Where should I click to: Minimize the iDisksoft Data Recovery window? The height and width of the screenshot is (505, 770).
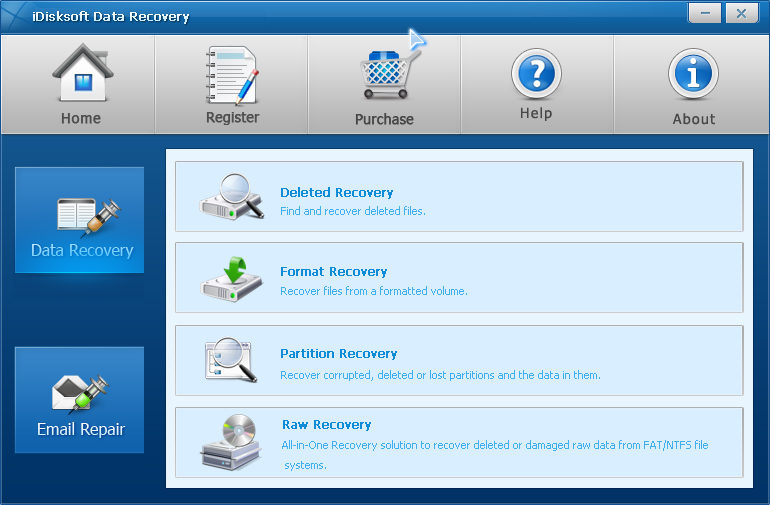click(x=705, y=13)
